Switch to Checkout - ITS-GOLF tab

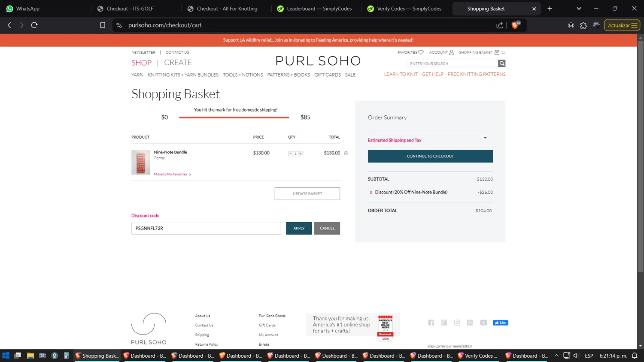[x=137, y=9]
